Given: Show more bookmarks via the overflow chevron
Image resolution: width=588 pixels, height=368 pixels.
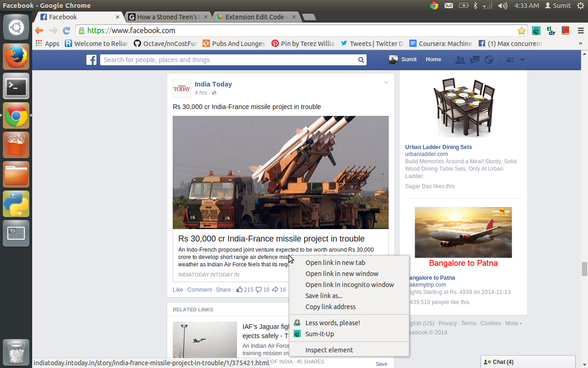Looking at the screenshot, I should coord(580,44).
